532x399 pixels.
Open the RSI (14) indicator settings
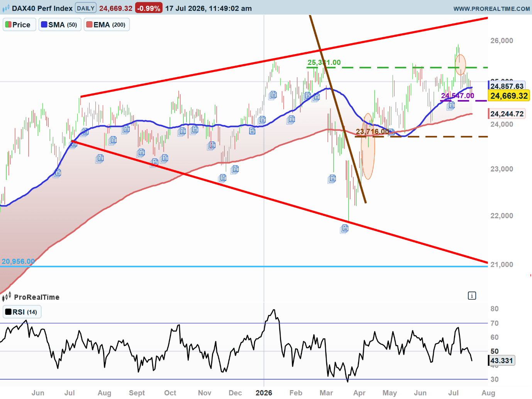coord(22,312)
